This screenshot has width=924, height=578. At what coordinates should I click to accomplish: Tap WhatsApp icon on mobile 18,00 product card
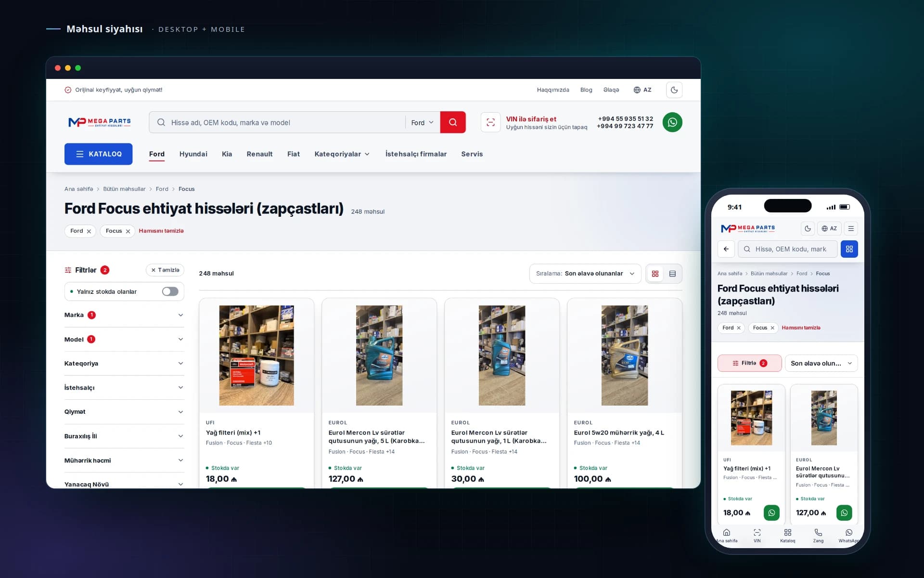click(771, 513)
